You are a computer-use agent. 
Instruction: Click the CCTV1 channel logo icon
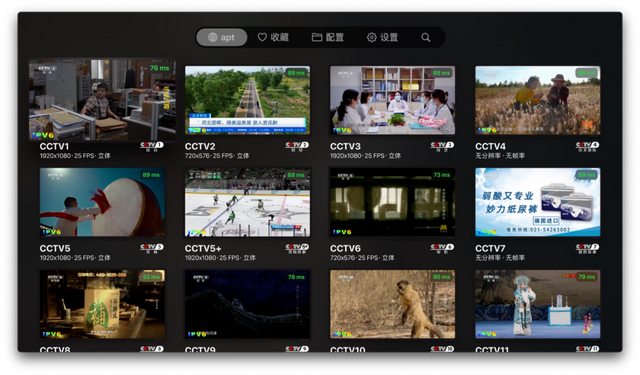[x=152, y=146]
